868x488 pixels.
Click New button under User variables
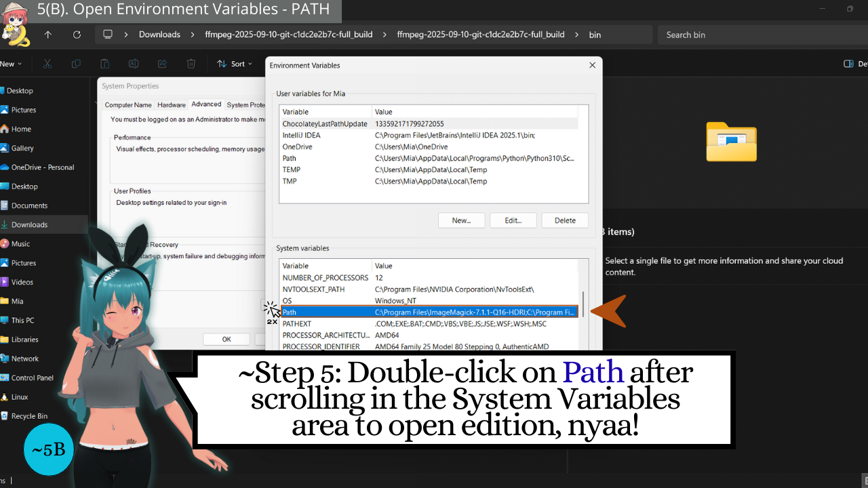click(461, 220)
